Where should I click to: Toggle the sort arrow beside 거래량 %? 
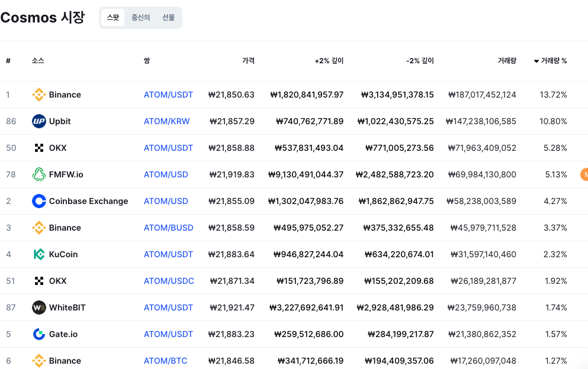point(536,61)
